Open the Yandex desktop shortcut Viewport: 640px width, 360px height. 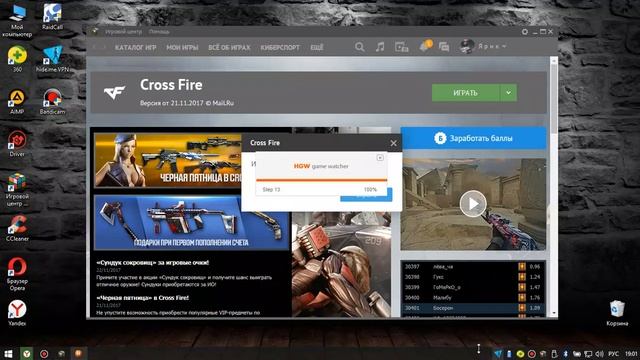17,313
